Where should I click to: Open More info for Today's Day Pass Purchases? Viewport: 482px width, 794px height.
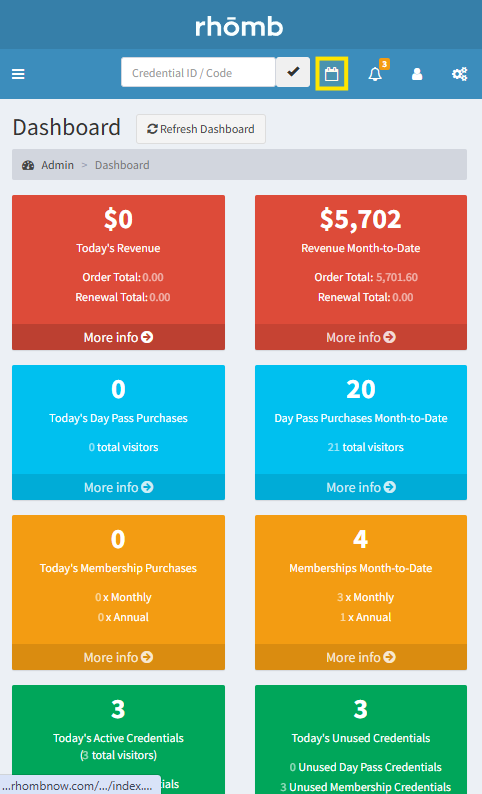[x=118, y=487]
